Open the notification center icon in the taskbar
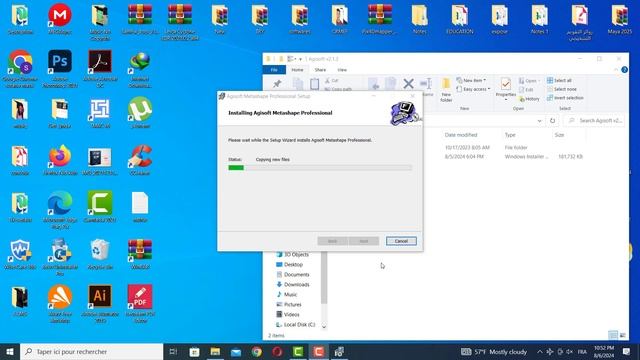The image size is (640, 360). [x=627, y=351]
